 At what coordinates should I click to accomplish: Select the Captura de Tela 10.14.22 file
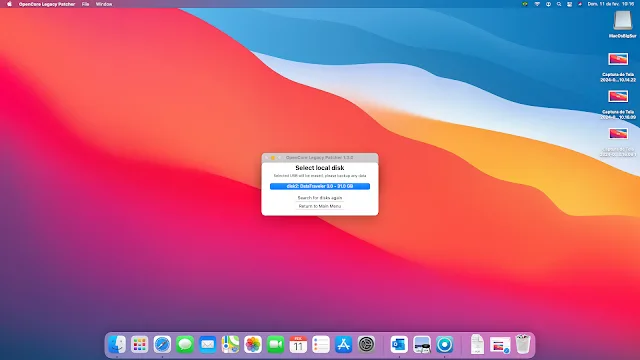[618, 67]
